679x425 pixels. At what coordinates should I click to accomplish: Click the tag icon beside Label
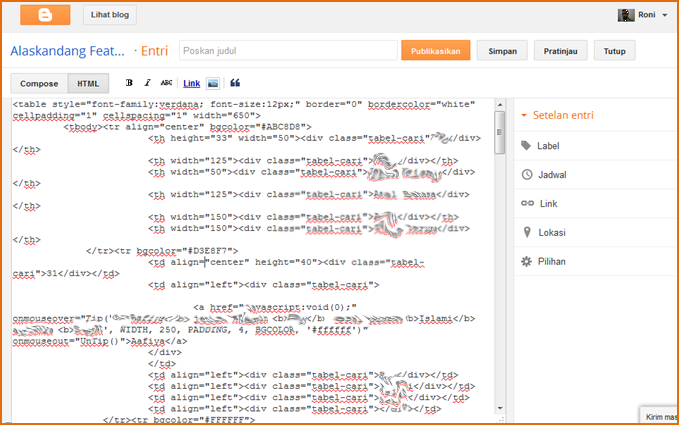pos(526,146)
